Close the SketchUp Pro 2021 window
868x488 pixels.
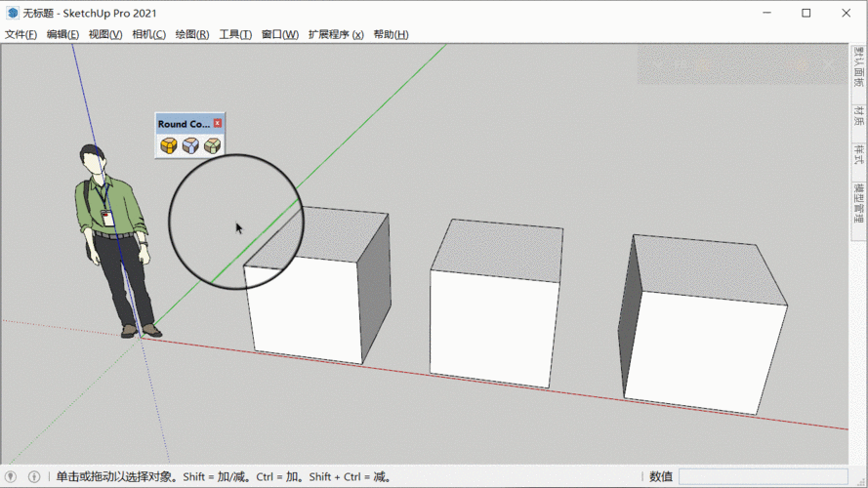(x=846, y=13)
